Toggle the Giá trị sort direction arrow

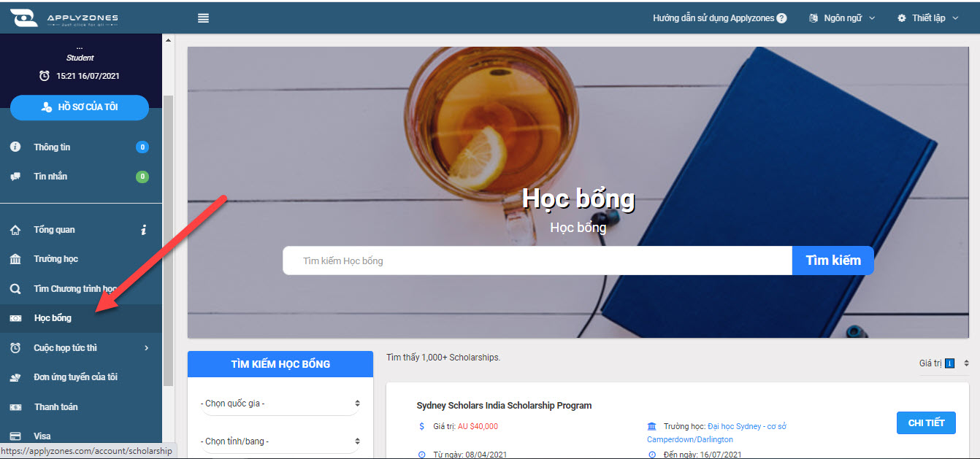coord(949,363)
